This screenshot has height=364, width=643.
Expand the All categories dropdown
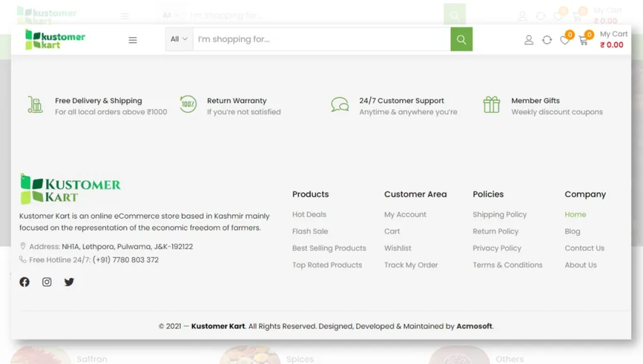(179, 40)
